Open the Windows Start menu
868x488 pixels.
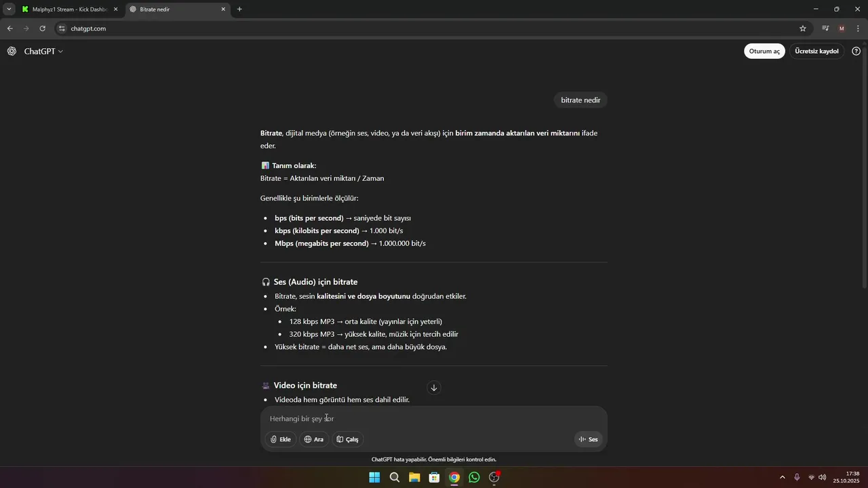coord(374,478)
